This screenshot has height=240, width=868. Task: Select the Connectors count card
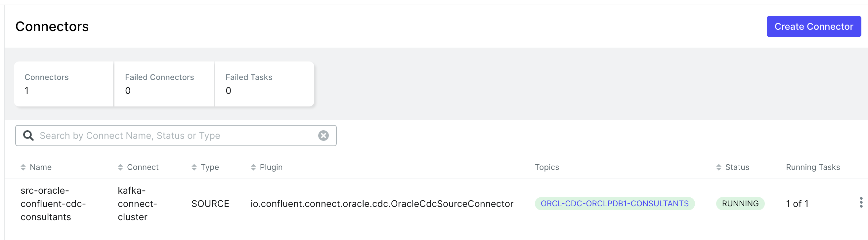[64, 84]
